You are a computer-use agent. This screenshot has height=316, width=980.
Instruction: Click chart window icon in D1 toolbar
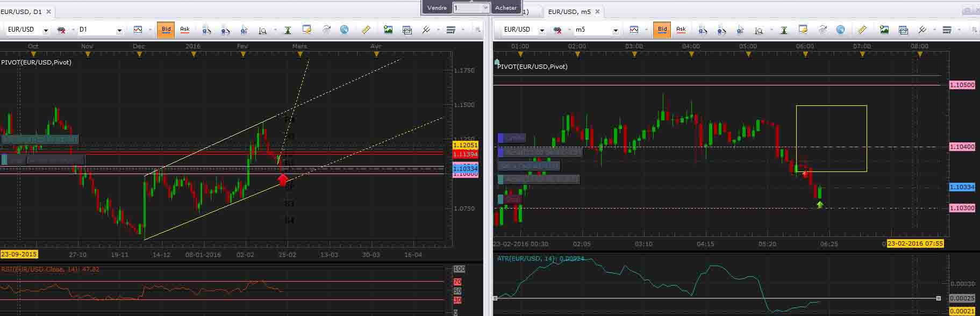coord(407,30)
